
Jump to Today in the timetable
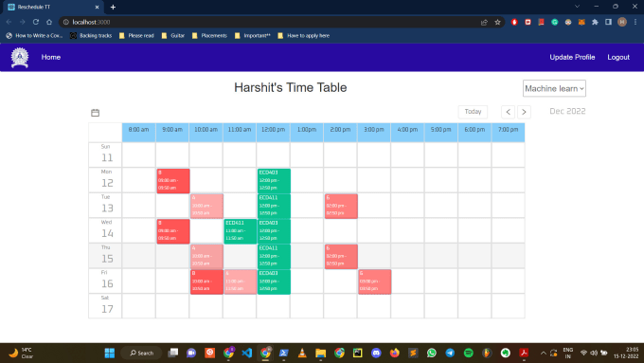(473, 112)
